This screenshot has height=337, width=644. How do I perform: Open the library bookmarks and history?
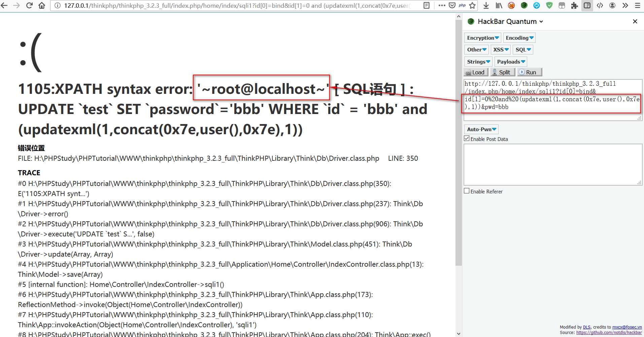tap(499, 5)
